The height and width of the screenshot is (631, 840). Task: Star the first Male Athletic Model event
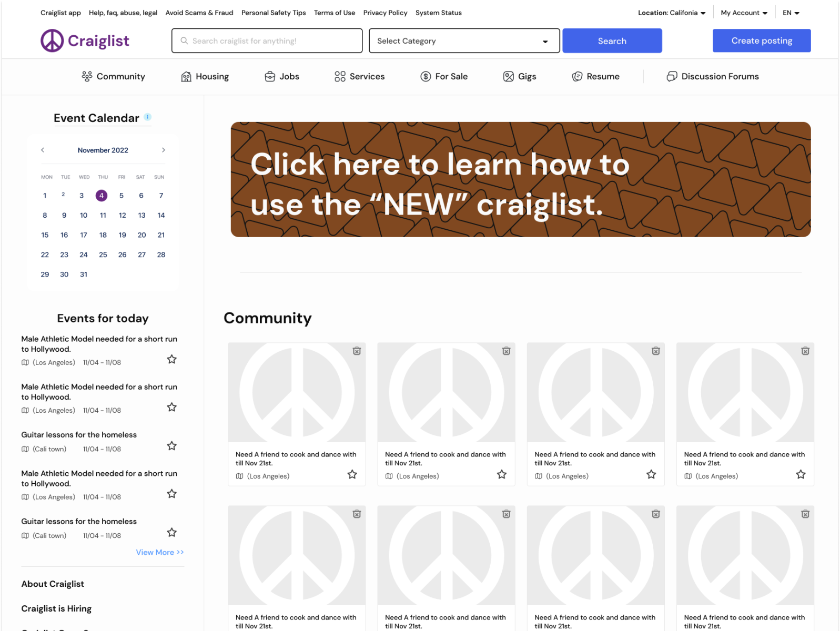click(x=171, y=359)
